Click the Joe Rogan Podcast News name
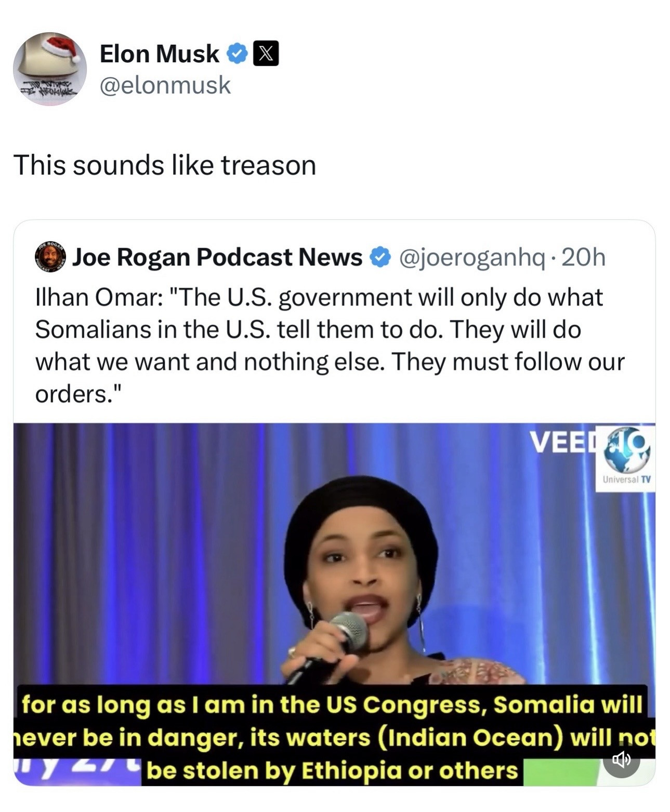The height and width of the screenshot is (812, 670). click(217, 257)
